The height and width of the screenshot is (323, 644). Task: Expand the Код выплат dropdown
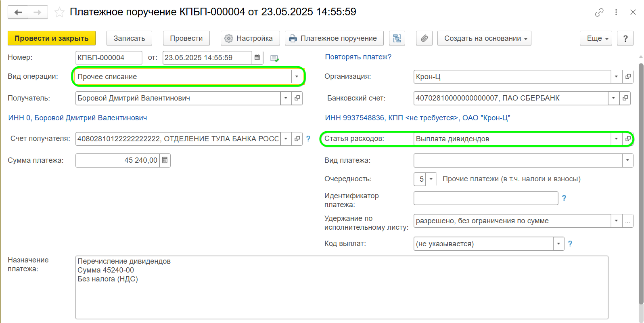(558, 244)
